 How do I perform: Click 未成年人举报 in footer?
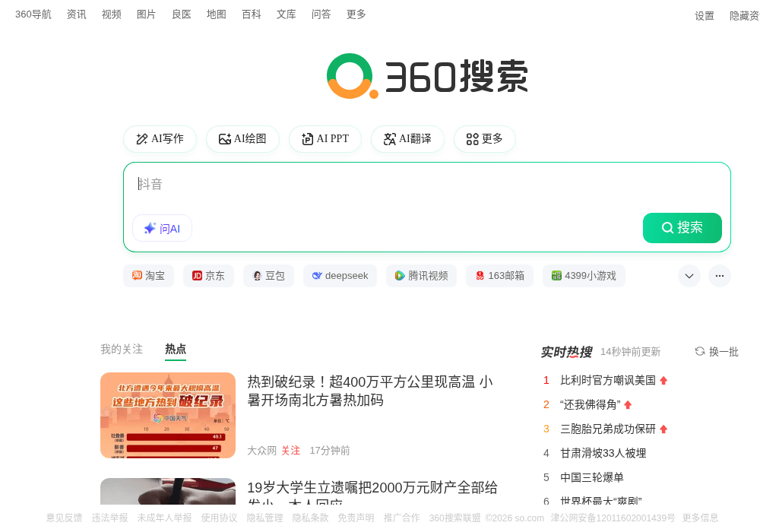pos(164,518)
